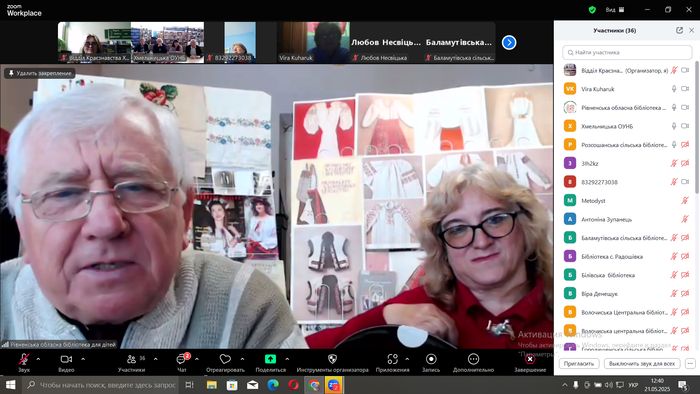Open the Reactions heart icon
Viewport: 700px width, 394px height.
225,359
